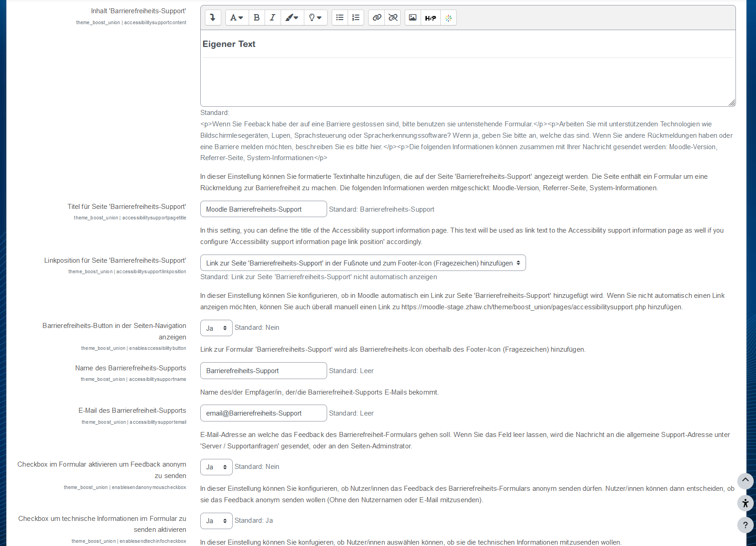Insert H5P content in the editor

pyautogui.click(x=430, y=18)
